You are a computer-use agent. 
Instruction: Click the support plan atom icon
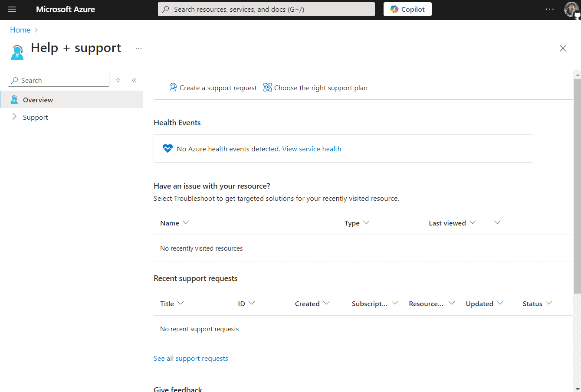268,87
